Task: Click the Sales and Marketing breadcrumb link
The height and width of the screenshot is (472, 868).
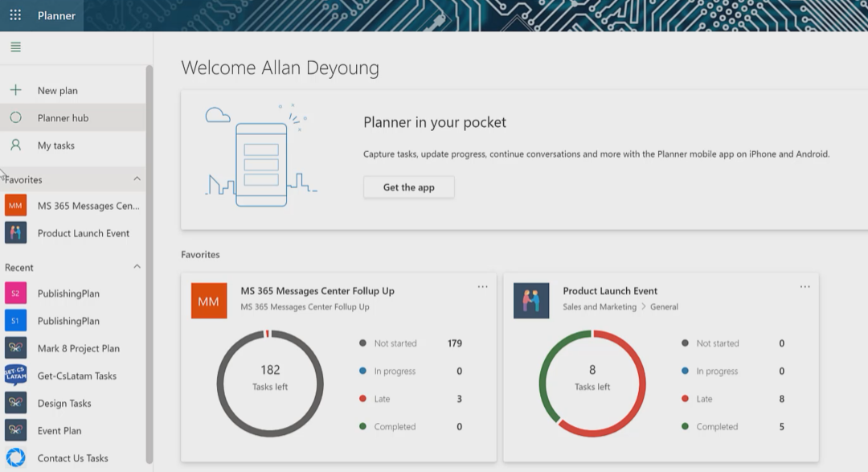Action: (x=600, y=307)
